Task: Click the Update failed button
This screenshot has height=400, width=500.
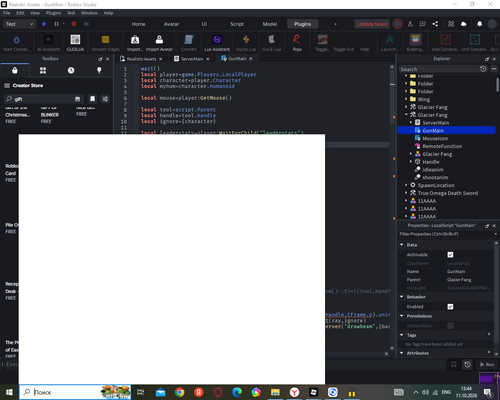Action: click(x=372, y=24)
